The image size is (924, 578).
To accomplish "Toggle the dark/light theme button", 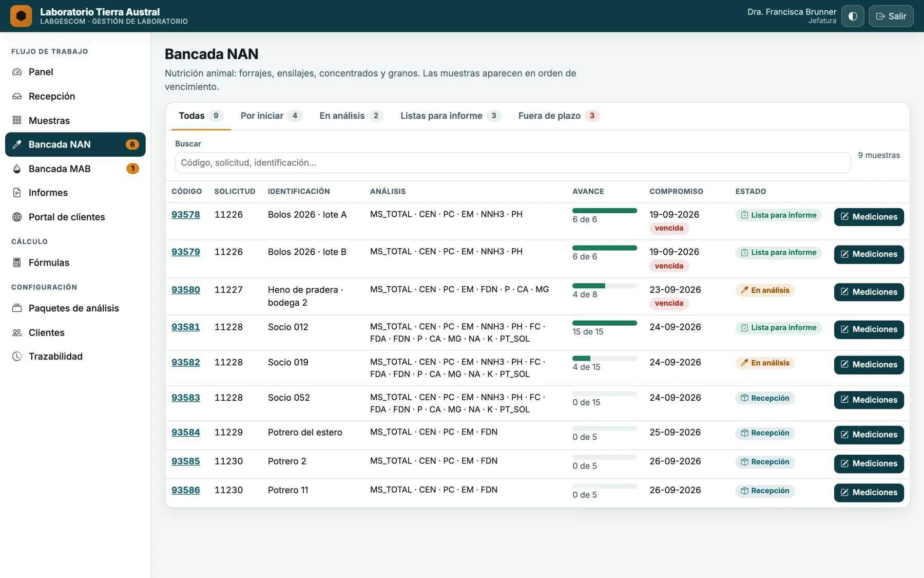I will pyautogui.click(x=853, y=16).
